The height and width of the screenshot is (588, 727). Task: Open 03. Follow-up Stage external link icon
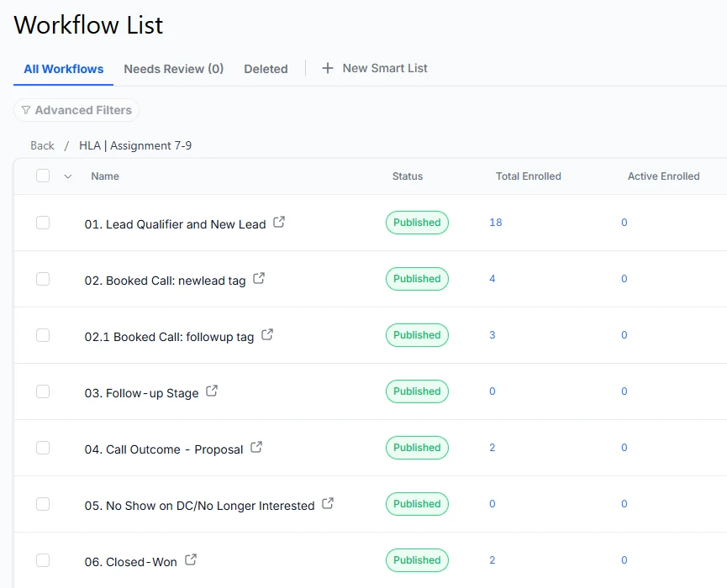point(212,391)
